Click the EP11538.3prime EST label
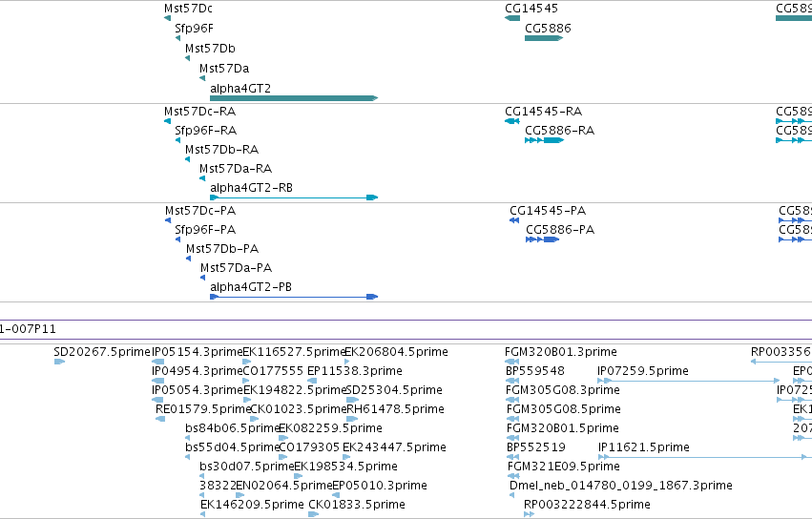Viewport: 812px width, 519px height. (355, 371)
